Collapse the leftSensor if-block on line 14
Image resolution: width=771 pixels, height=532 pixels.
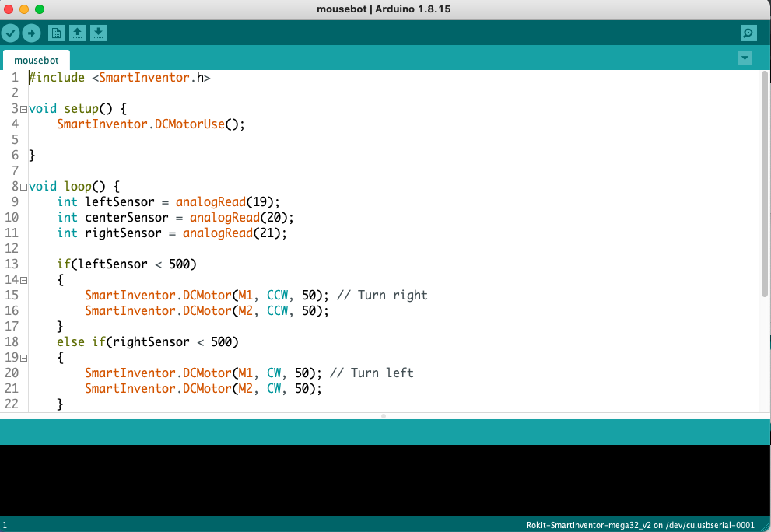click(x=24, y=280)
